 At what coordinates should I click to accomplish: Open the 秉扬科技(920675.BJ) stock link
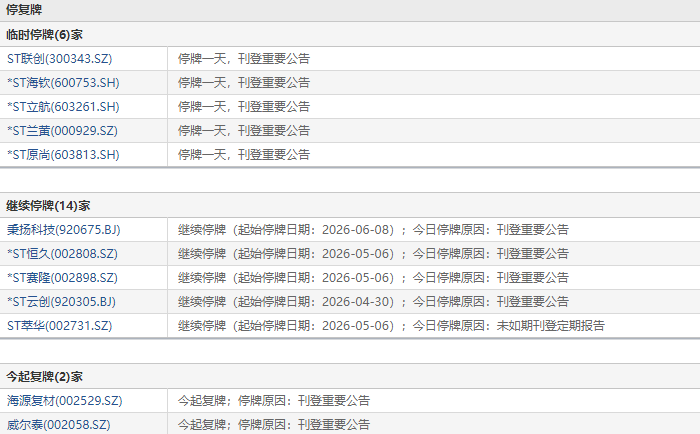coord(63,230)
